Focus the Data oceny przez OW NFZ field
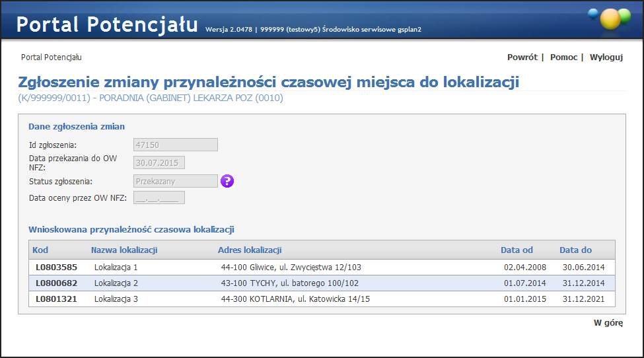This screenshot has height=358, width=644. click(x=159, y=197)
